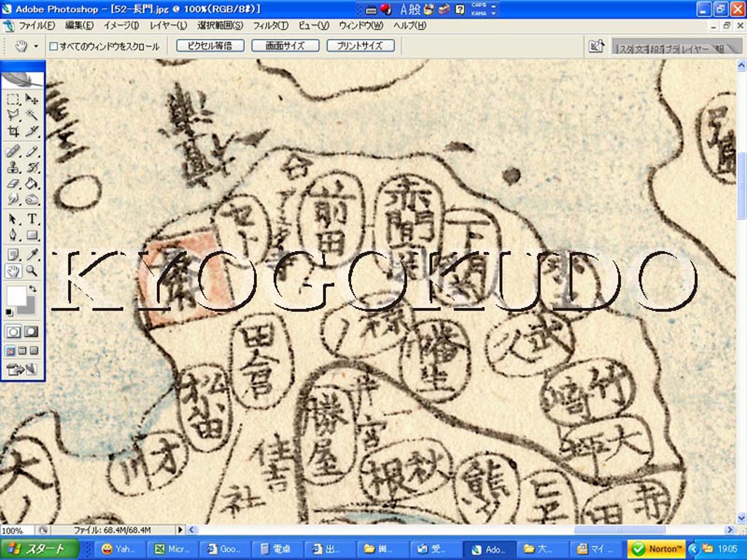This screenshot has height=560, width=747.
Task: Click the Fit on Screen (画面サイズ) button
Action: coord(285,46)
